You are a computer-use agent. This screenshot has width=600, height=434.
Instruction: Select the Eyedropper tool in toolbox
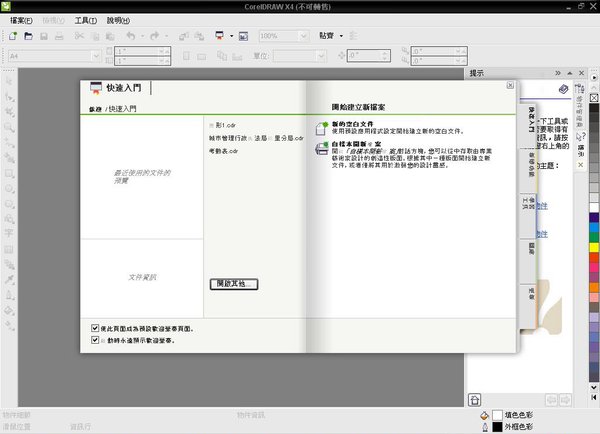9,279
